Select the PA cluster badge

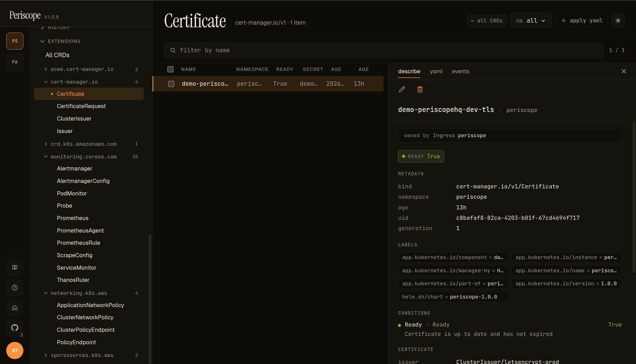[x=15, y=62]
